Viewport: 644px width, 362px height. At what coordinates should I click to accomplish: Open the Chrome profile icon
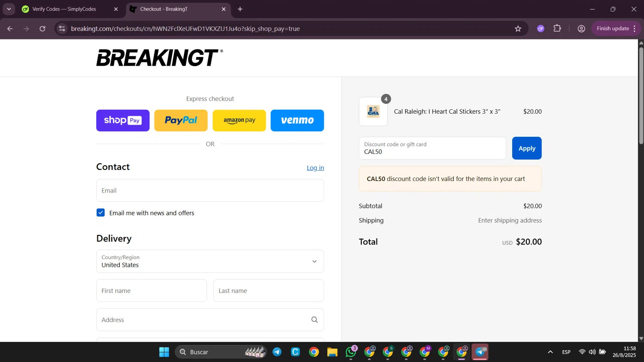coord(581,29)
